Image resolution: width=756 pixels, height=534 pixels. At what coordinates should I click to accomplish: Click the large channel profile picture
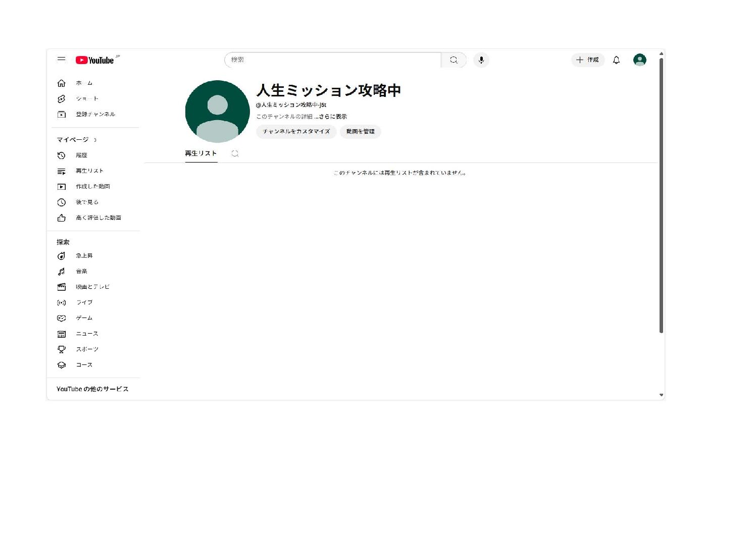click(x=217, y=112)
